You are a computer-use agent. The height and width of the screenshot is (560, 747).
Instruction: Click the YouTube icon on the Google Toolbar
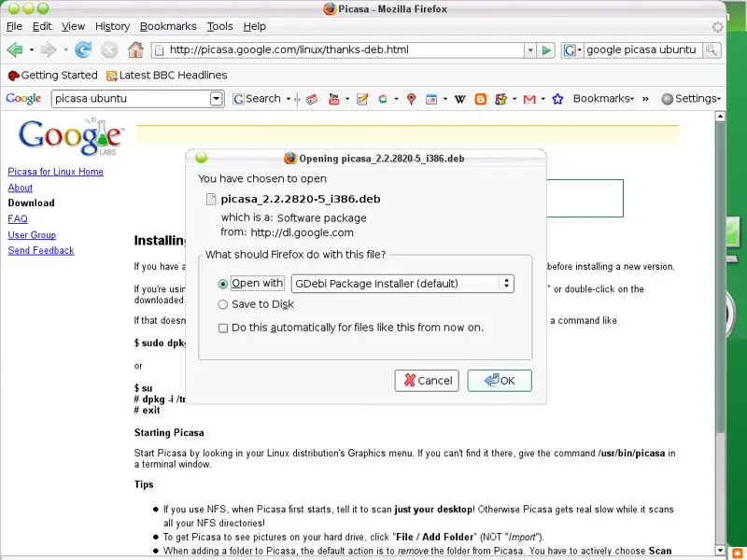click(x=334, y=99)
